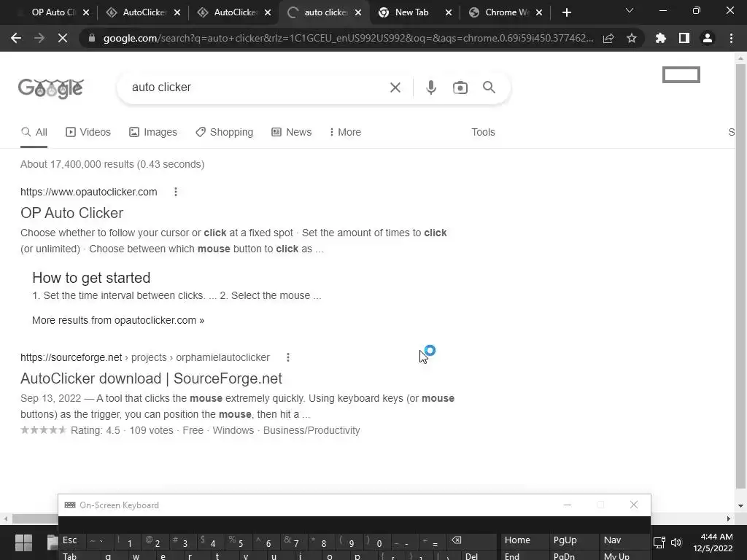Expand the More search filters
The image size is (747, 560).
345,132
